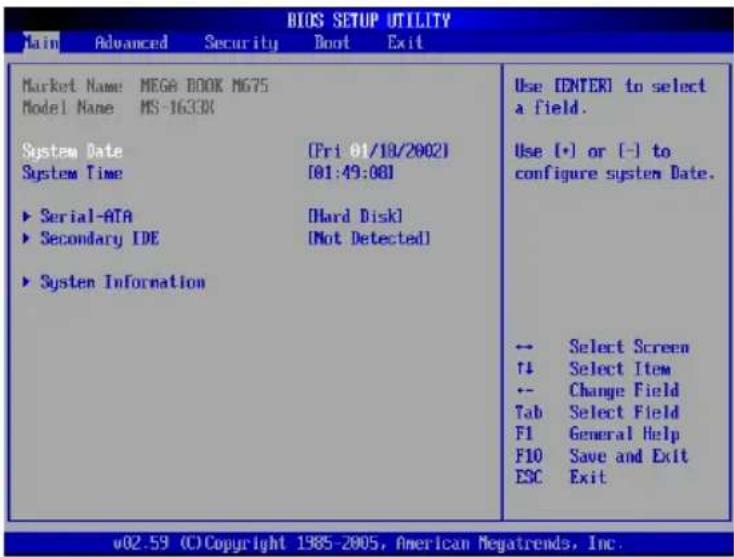Click the Market Name label
This screenshot has width=734, height=557.
pos(73,86)
